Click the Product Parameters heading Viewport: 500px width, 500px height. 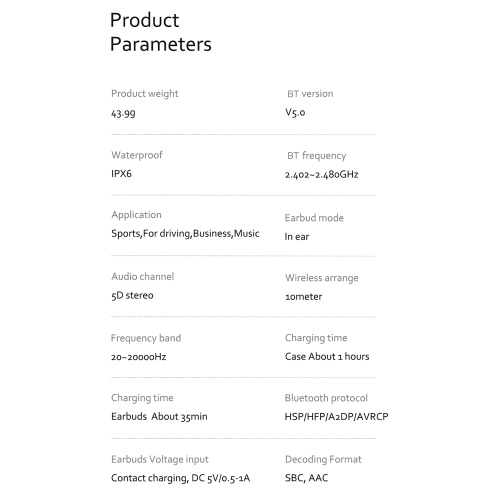(x=161, y=32)
